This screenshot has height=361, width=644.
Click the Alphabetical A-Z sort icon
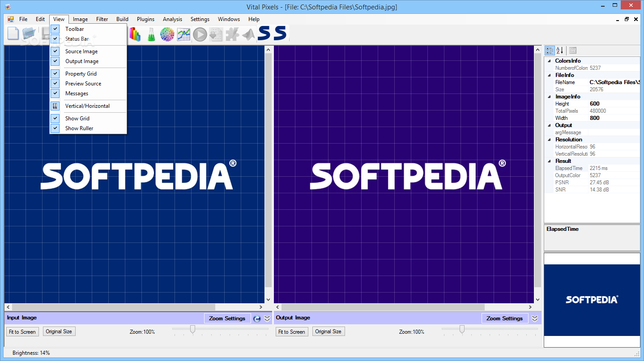pos(560,51)
